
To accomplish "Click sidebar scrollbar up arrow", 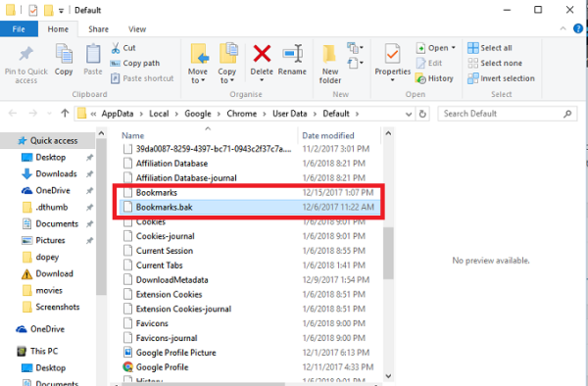I will click(x=101, y=133).
